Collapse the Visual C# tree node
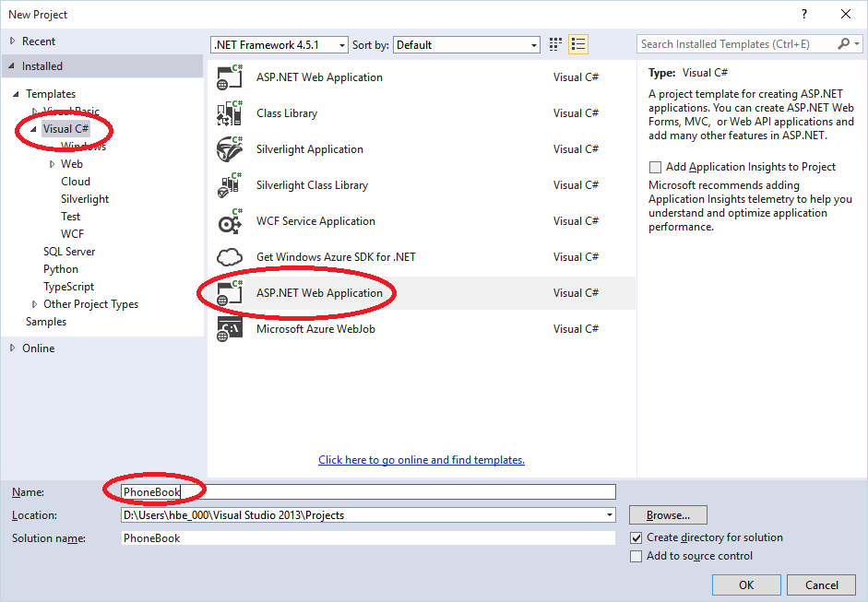 click(33, 129)
